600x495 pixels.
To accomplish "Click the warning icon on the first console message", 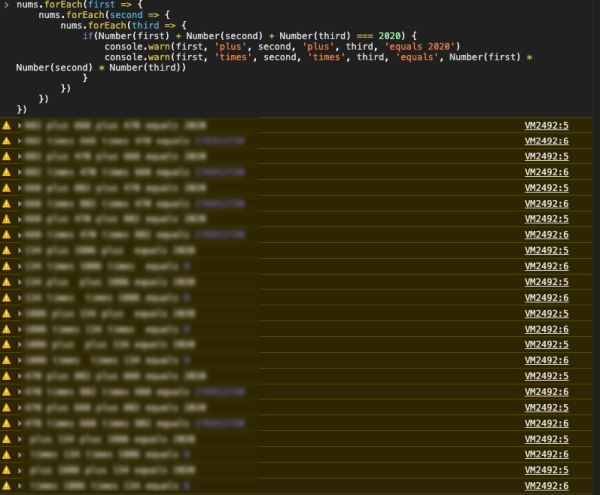I will click(7, 126).
